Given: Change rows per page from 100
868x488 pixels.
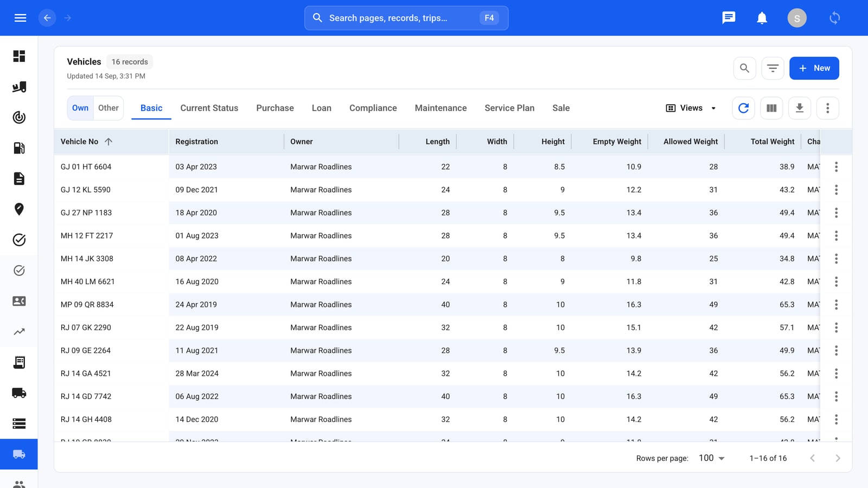Looking at the screenshot, I should click(712, 458).
